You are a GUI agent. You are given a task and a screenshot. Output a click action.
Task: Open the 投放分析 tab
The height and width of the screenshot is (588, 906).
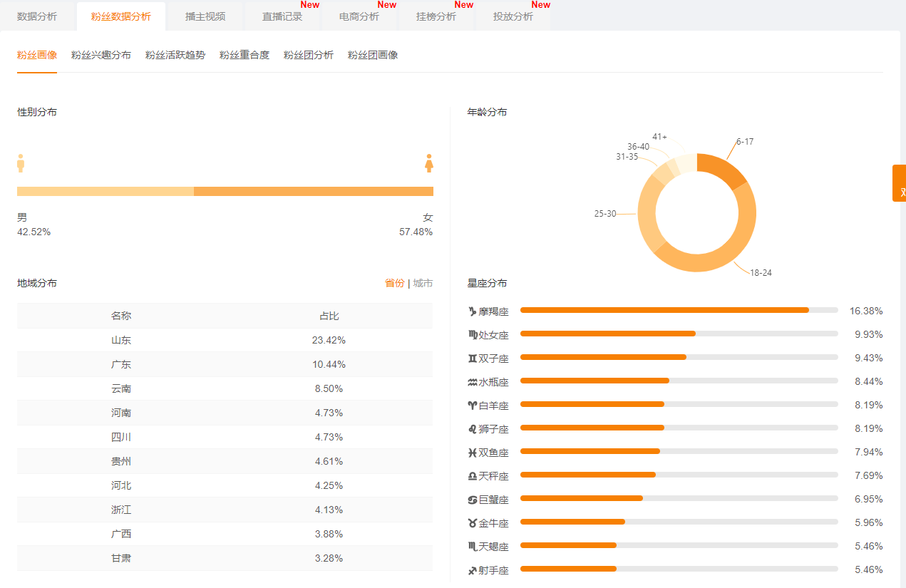(513, 16)
